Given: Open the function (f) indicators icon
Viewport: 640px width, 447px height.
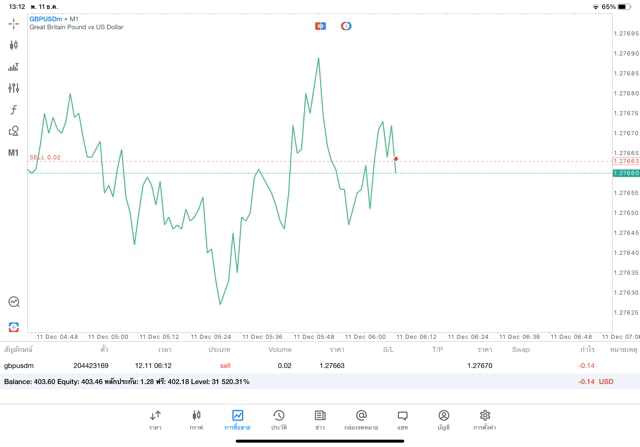Looking at the screenshot, I should (14, 109).
